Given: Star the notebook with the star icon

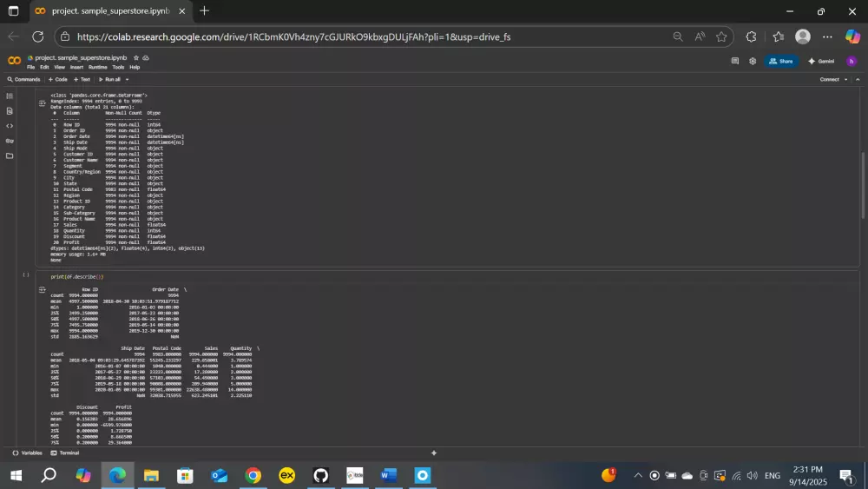Looking at the screenshot, I should [136, 57].
